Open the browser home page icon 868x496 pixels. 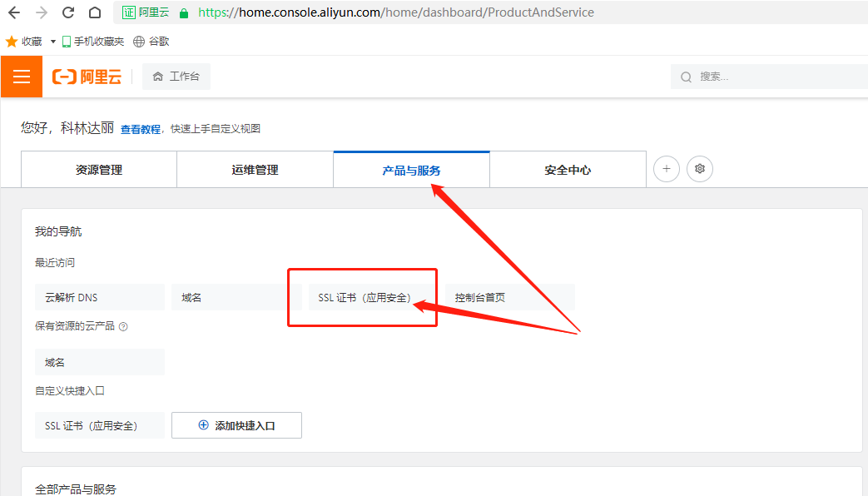click(x=95, y=12)
